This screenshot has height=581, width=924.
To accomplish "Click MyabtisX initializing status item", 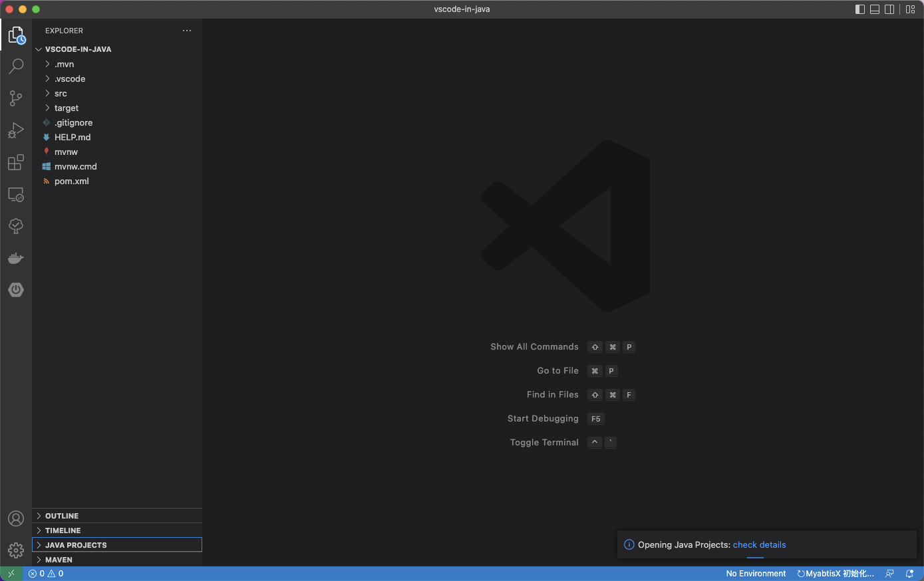I will tap(836, 574).
